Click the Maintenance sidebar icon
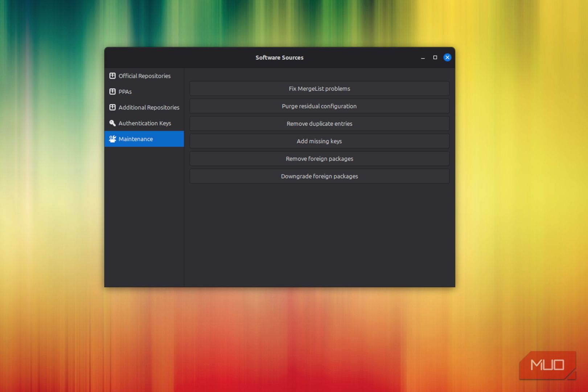 coord(112,139)
